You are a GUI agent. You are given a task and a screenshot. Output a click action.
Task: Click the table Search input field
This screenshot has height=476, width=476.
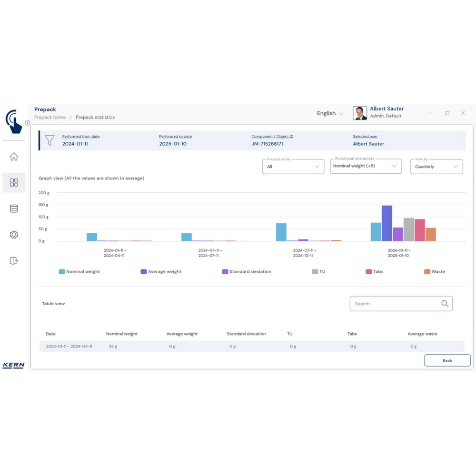[x=394, y=304]
